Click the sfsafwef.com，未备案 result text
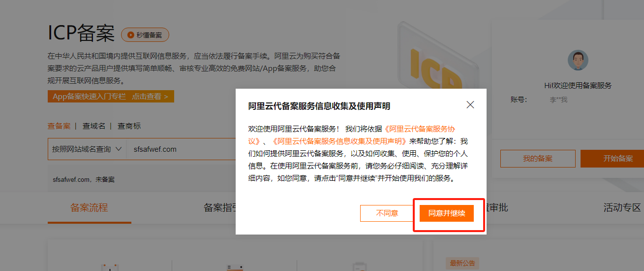This screenshot has height=271, width=644. click(x=84, y=179)
